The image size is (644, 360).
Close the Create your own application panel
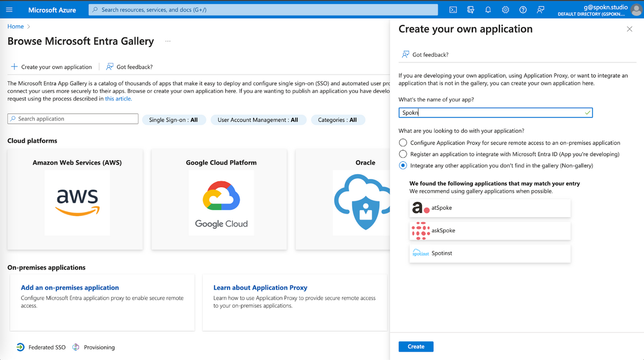[629, 29]
